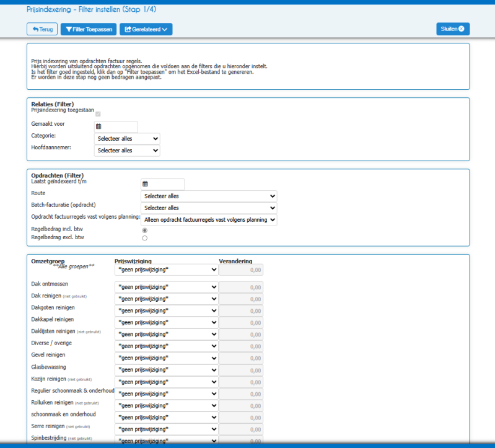495x448 pixels.
Task: Click the Glasbewassing row label
Action: pos(48,367)
